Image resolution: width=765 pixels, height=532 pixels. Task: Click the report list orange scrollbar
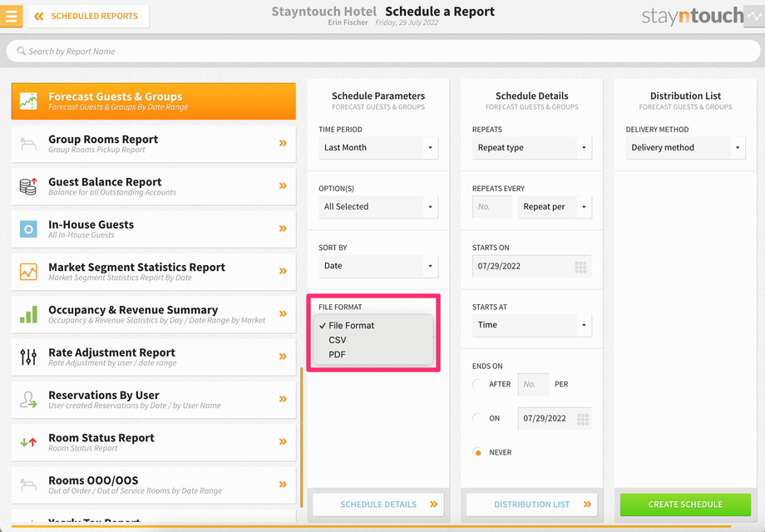tap(302, 437)
